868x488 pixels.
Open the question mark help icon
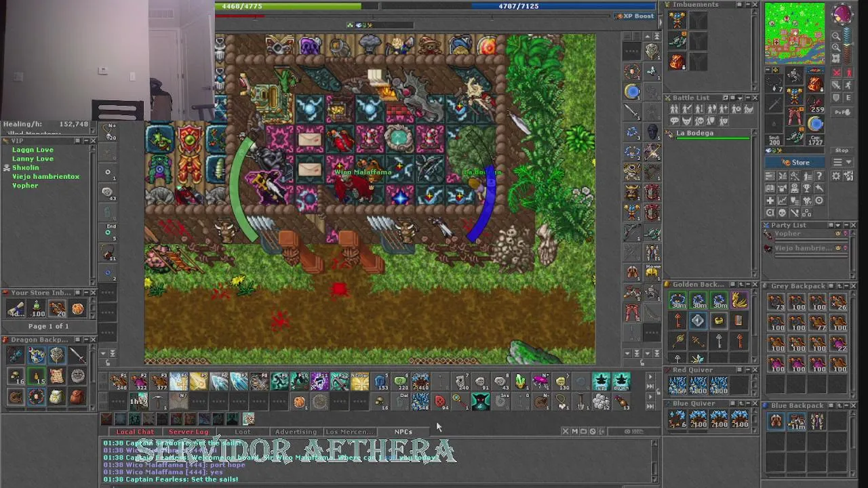[819, 176]
